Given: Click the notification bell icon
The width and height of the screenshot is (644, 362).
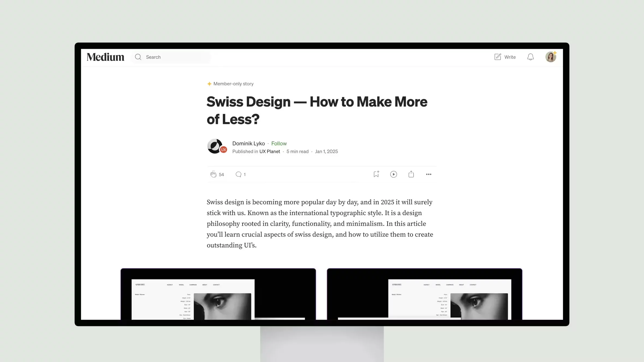Looking at the screenshot, I should point(530,57).
